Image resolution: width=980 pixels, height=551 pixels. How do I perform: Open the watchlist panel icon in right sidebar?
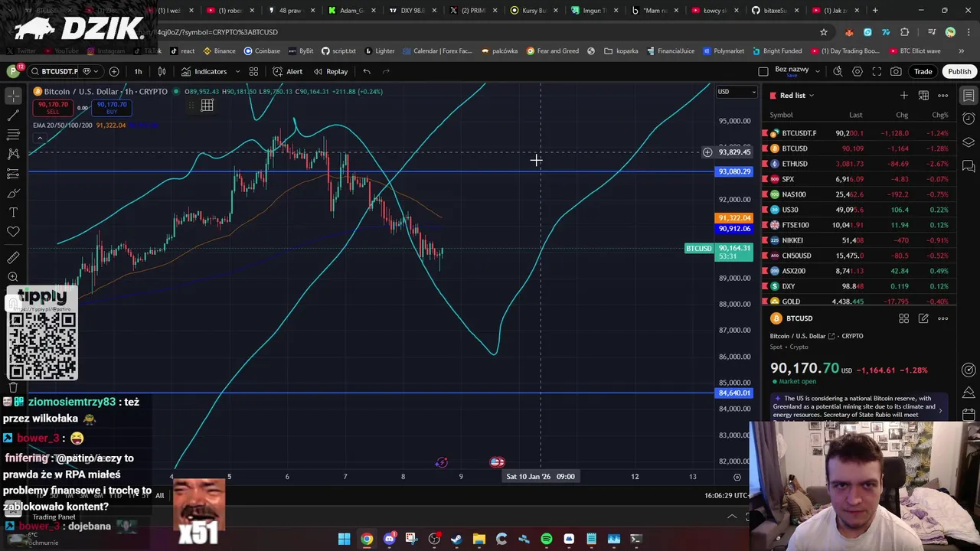(x=969, y=96)
